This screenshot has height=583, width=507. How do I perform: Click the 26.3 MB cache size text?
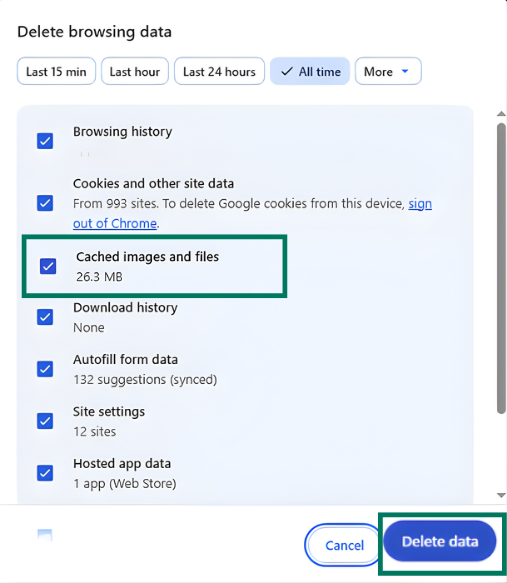click(x=99, y=277)
